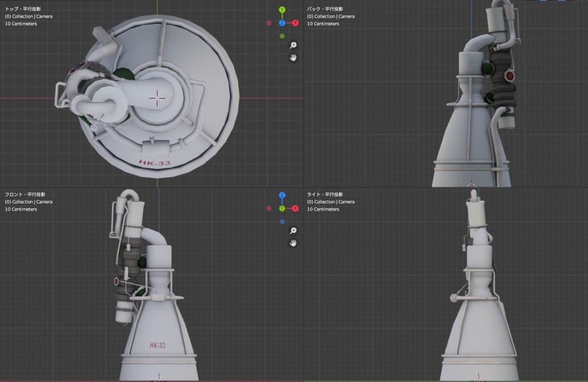The image size is (588, 382).
Task: Select the negative X dot in the Top view gizmo
Action: pyautogui.click(x=269, y=23)
